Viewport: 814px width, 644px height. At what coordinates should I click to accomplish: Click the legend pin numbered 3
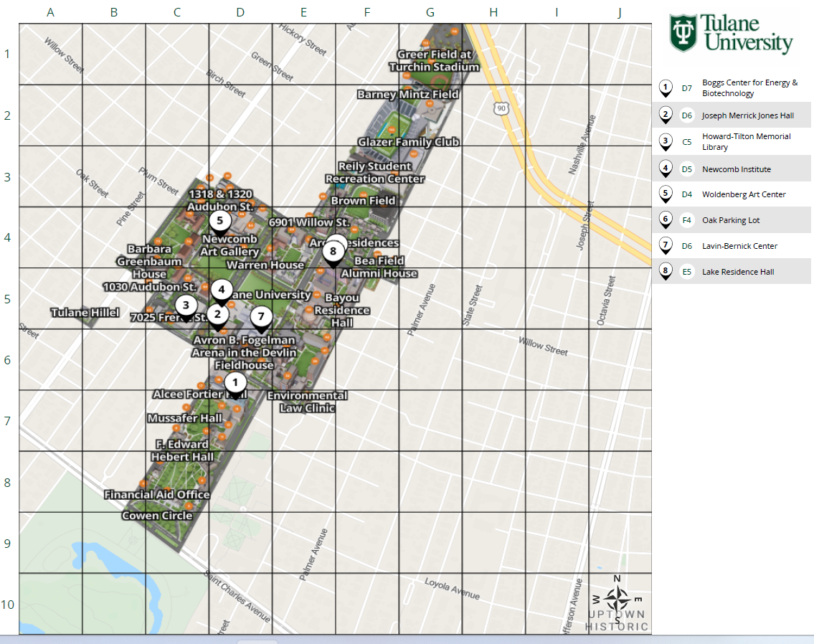(666, 142)
